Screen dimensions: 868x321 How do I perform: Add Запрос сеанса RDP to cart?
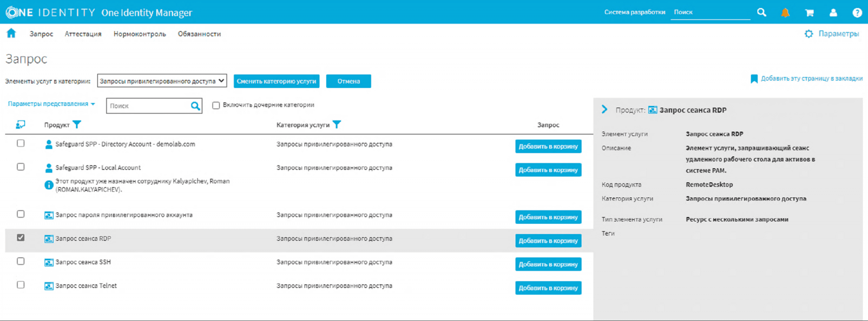[x=548, y=241]
